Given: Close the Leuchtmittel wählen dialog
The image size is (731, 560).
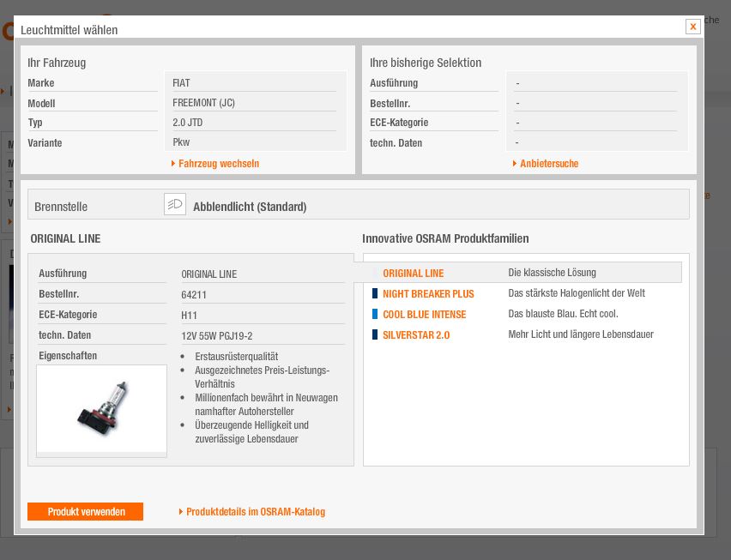Looking at the screenshot, I should point(692,27).
